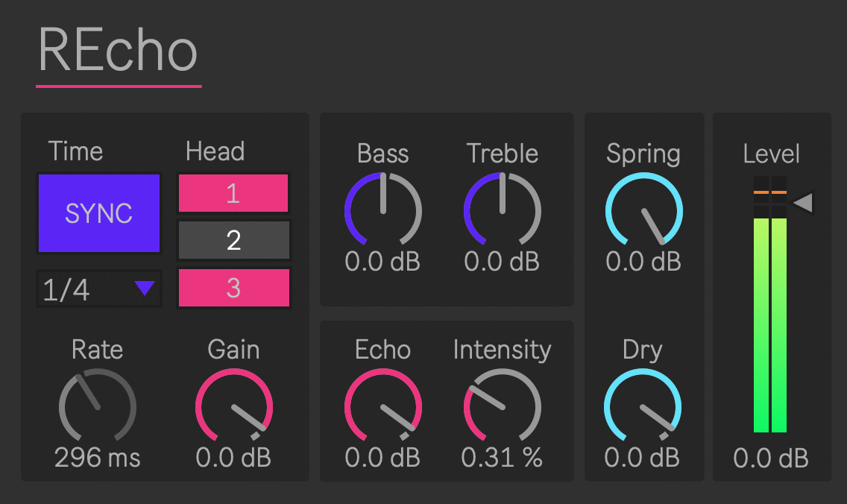
Task: Click the Spring reverb knob
Action: [644, 210]
